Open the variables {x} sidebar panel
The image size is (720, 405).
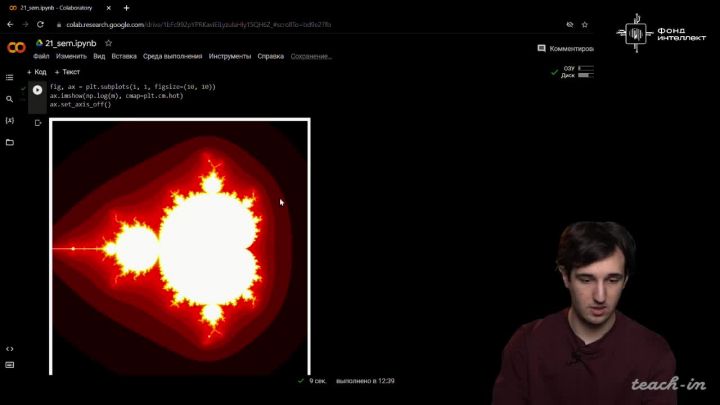point(10,120)
